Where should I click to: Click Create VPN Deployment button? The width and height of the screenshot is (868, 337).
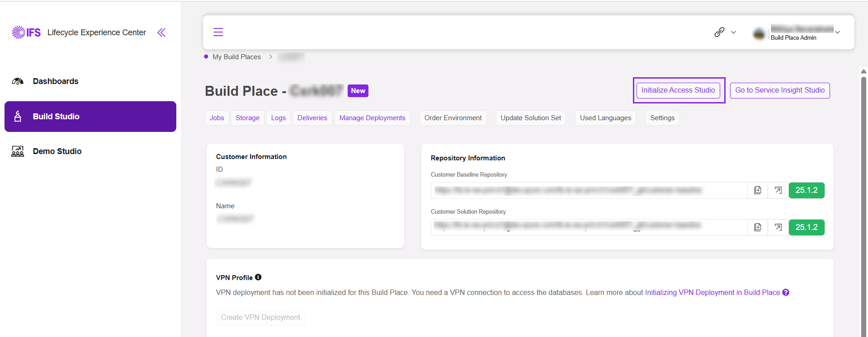pos(260,318)
